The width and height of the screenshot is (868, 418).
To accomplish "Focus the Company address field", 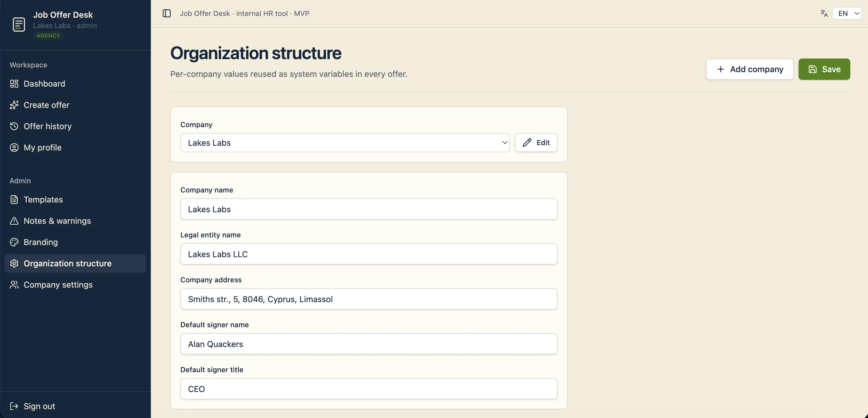I will [x=369, y=299].
